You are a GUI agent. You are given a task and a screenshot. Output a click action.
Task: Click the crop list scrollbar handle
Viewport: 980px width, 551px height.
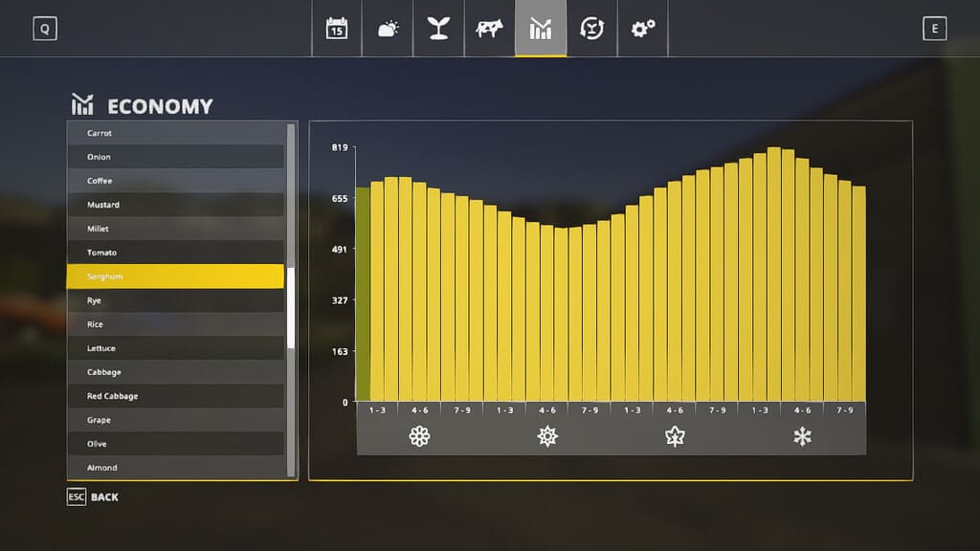click(x=291, y=308)
